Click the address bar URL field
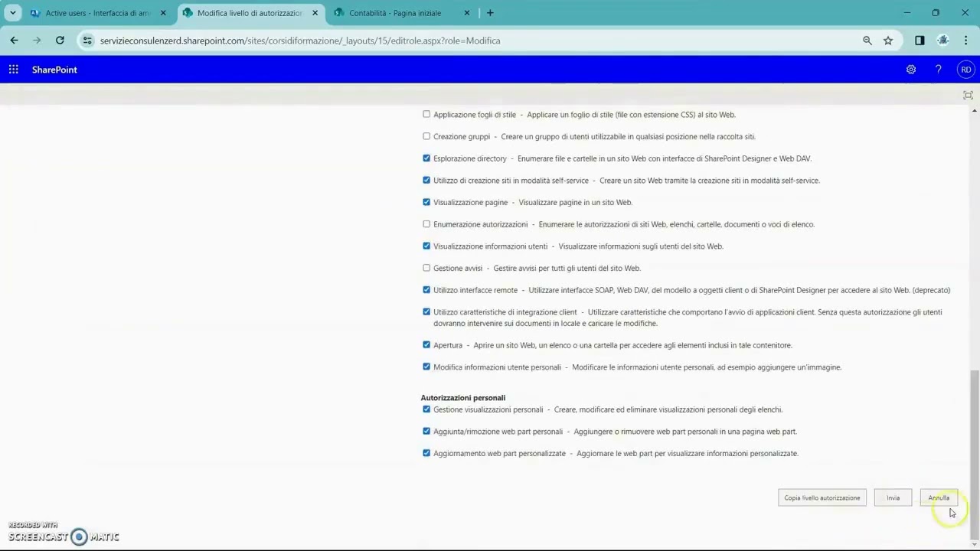Image resolution: width=980 pixels, height=551 pixels. (475, 41)
